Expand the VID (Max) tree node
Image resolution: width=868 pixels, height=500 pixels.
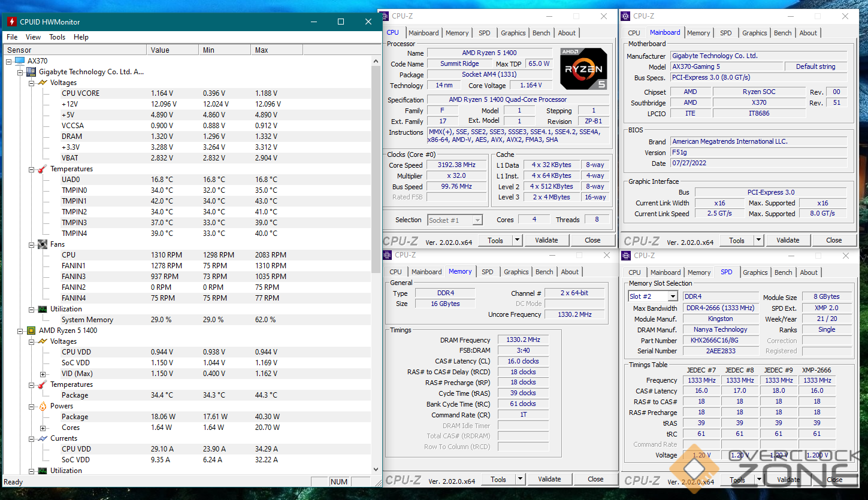coord(43,374)
